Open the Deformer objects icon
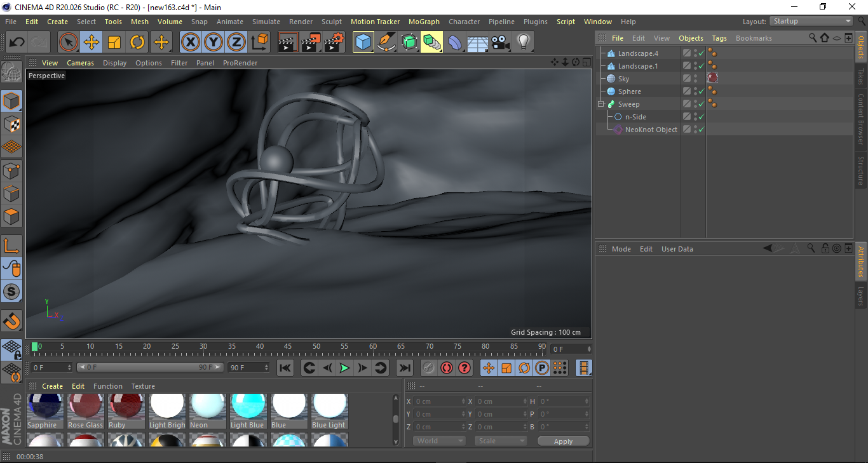 [455, 43]
